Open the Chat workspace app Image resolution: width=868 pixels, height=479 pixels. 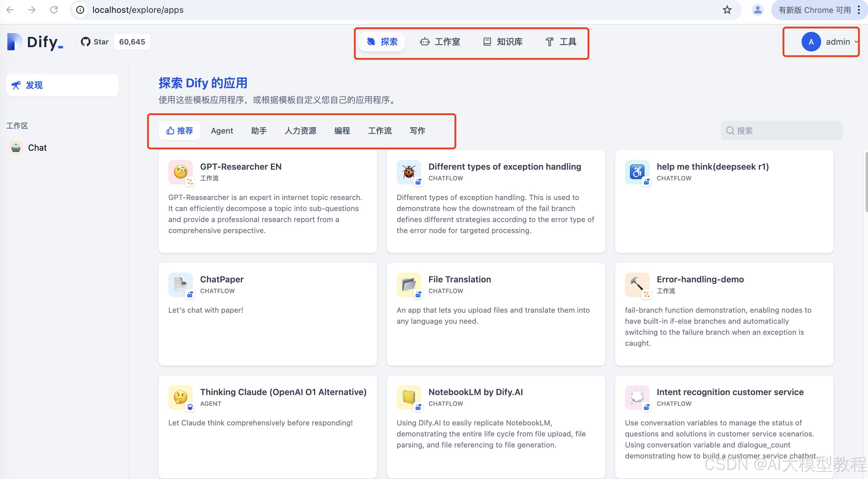pyautogui.click(x=37, y=148)
